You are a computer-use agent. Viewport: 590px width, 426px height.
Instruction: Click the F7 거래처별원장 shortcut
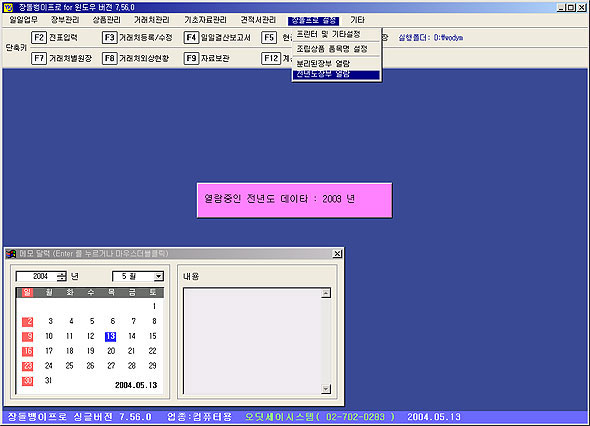point(62,58)
